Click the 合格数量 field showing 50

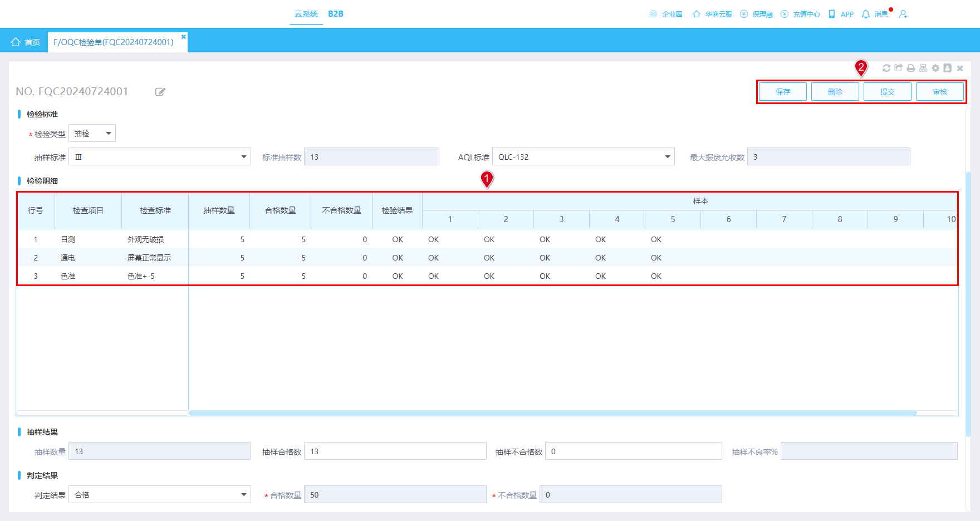pos(395,495)
